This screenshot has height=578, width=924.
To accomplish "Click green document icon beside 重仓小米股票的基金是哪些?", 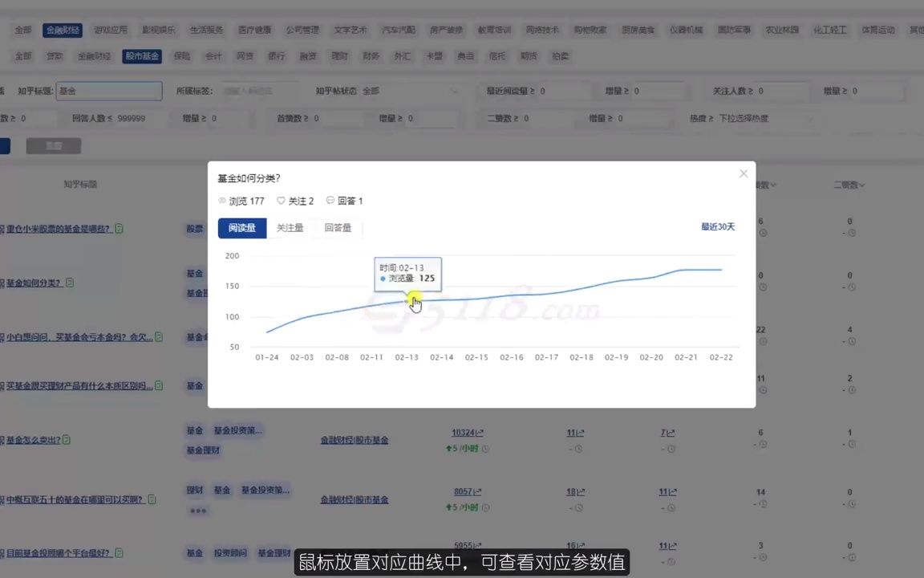I will click(119, 228).
